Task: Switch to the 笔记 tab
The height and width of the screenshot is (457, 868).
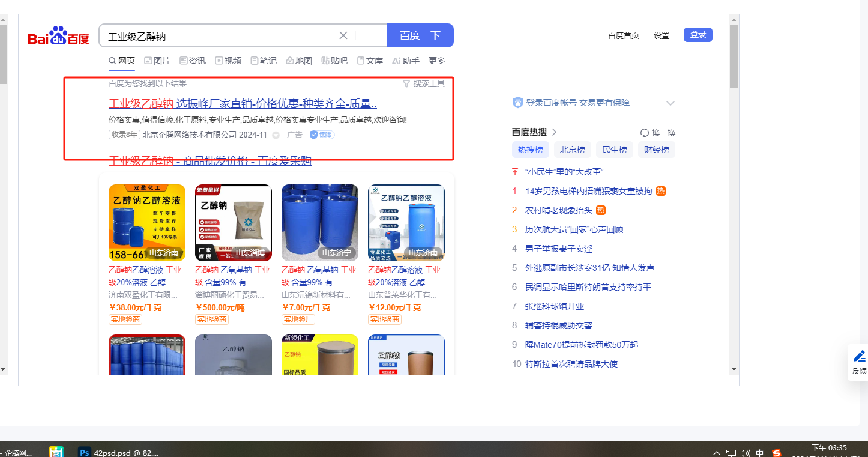Action: [x=264, y=61]
